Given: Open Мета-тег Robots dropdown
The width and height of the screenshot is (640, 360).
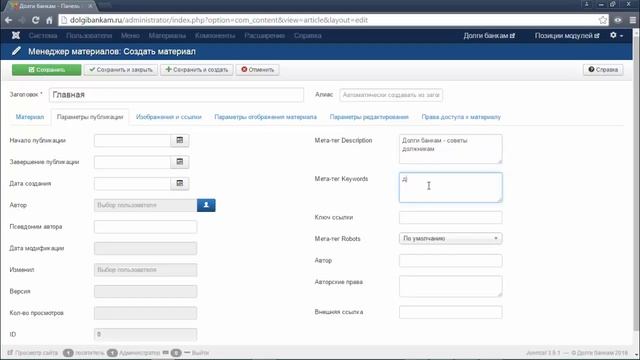Looking at the screenshot, I should pyautogui.click(x=451, y=238).
